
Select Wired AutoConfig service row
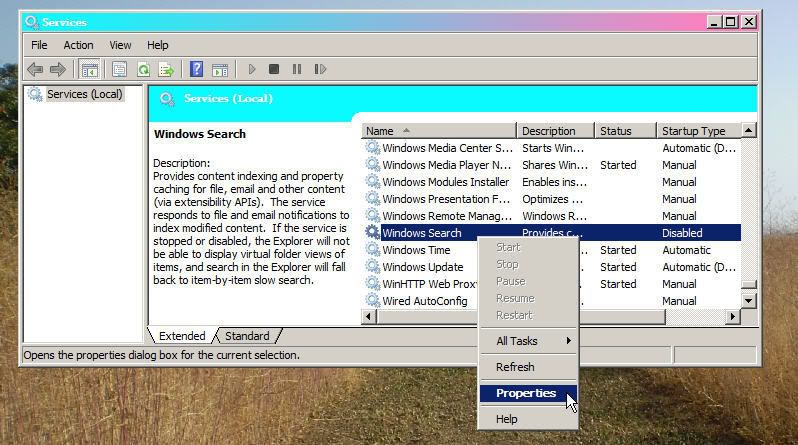coord(551,301)
